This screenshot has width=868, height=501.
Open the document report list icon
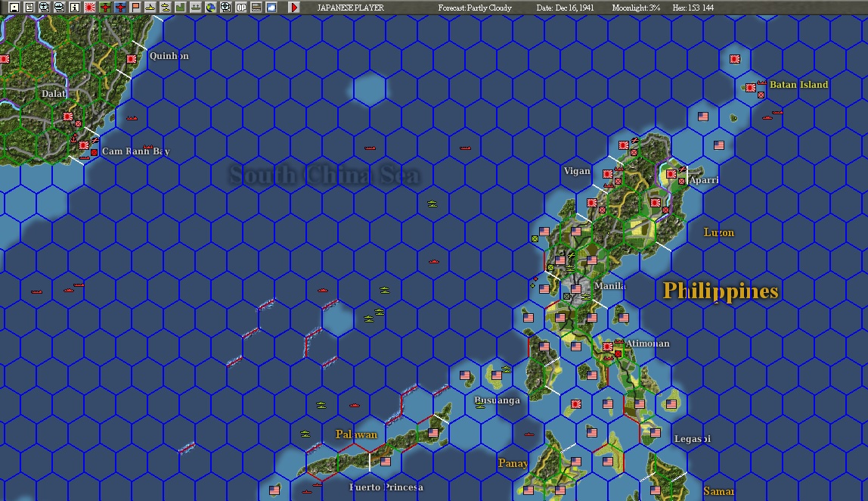point(29,8)
